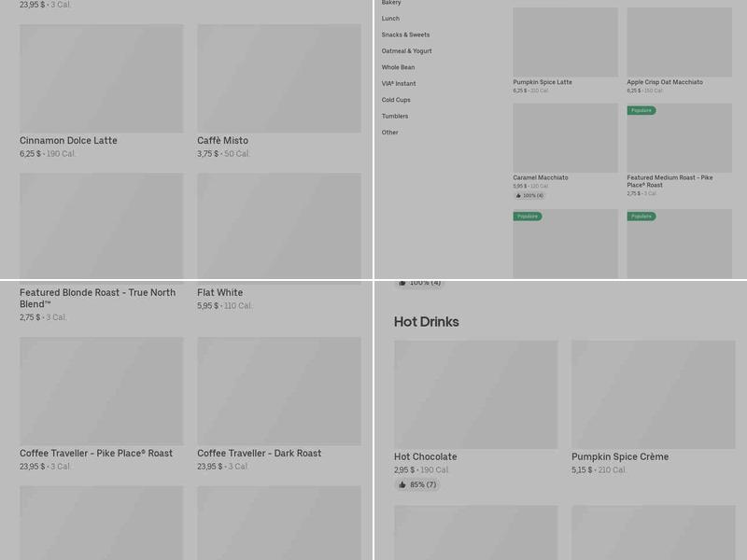The image size is (747, 560).
Task: Open the Featured Medium Roast product image
Action: click(x=680, y=138)
